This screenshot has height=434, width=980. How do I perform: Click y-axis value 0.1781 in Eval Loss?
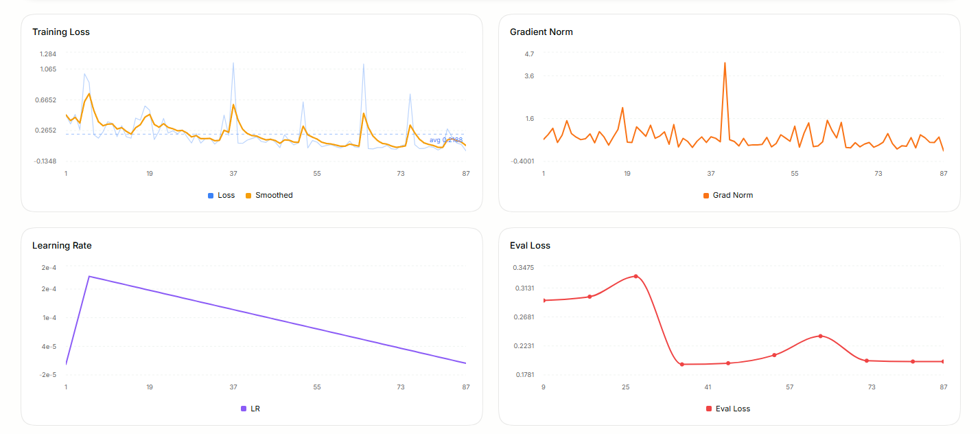pos(524,375)
